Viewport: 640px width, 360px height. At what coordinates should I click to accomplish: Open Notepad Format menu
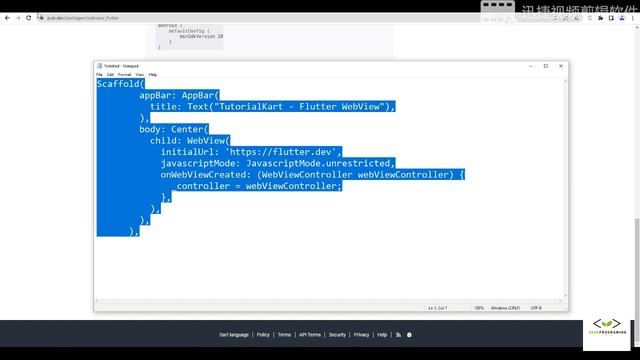(124, 75)
